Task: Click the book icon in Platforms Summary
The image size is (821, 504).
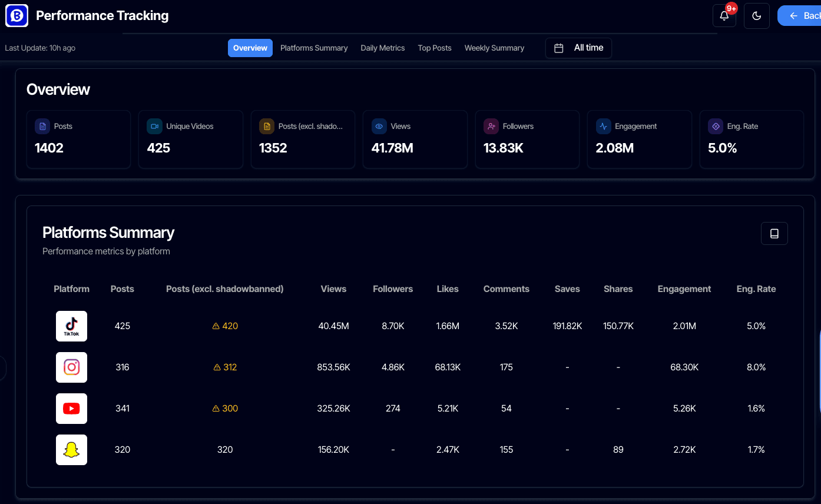Action: coord(774,234)
